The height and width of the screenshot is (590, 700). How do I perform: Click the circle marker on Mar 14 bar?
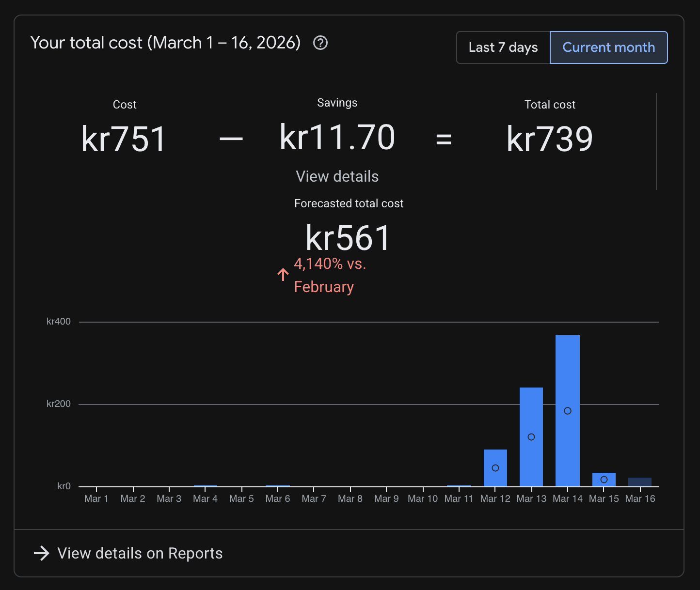click(x=568, y=411)
